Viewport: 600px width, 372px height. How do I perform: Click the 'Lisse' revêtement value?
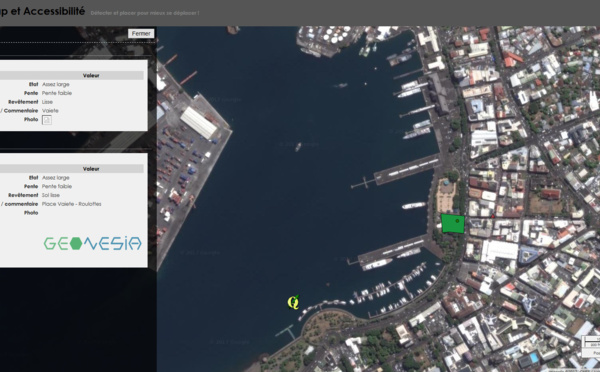(47, 102)
